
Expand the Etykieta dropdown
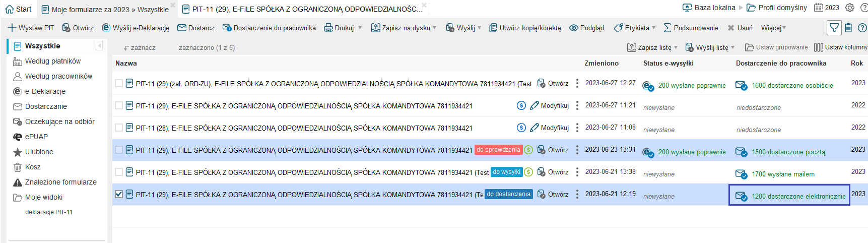pyautogui.click(x=653, y=28)
